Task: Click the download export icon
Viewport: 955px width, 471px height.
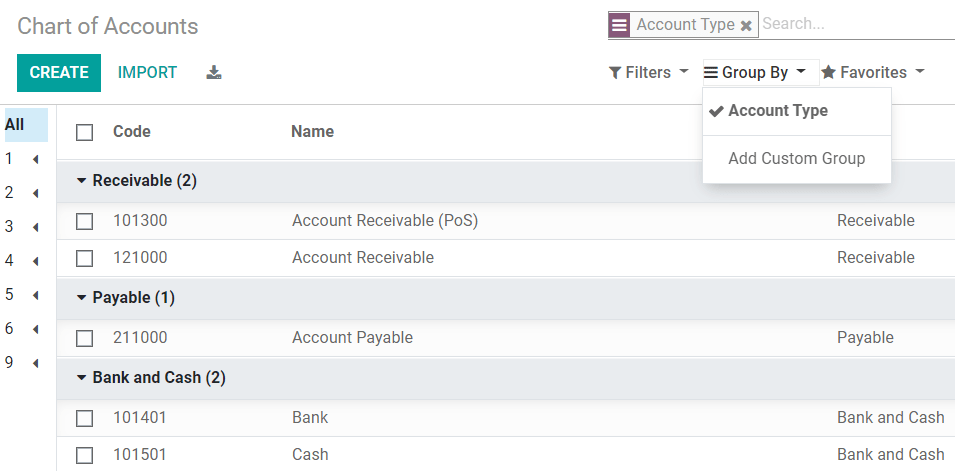Action: (214, 72)
